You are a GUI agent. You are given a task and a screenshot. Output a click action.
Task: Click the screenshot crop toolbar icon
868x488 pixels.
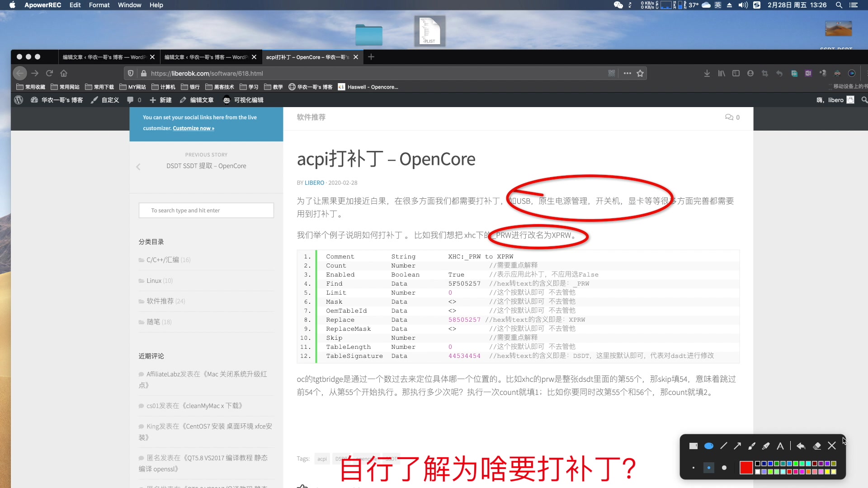tap(765, 73)
